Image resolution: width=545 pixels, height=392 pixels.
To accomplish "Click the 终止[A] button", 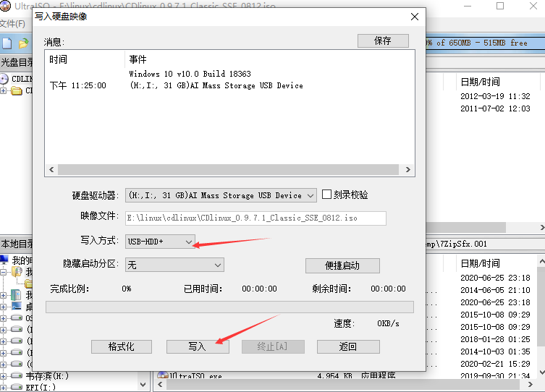I will 273,346.
